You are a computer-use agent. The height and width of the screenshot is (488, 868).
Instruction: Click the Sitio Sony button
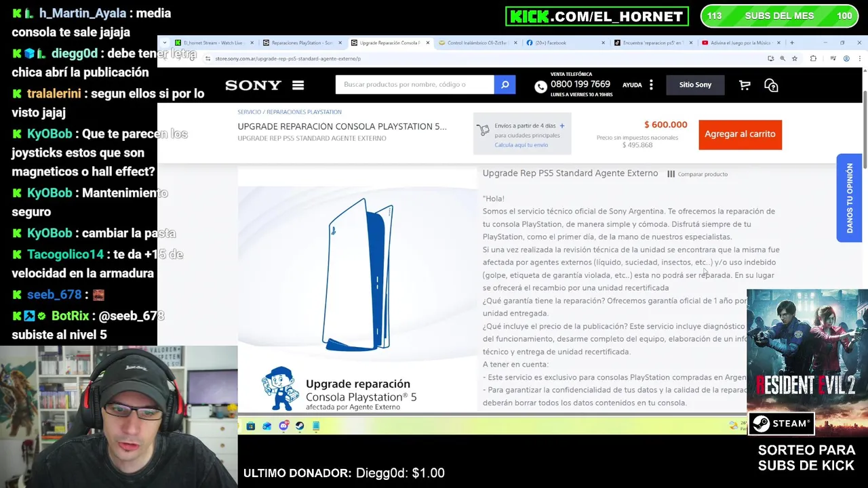pos(695,85)
